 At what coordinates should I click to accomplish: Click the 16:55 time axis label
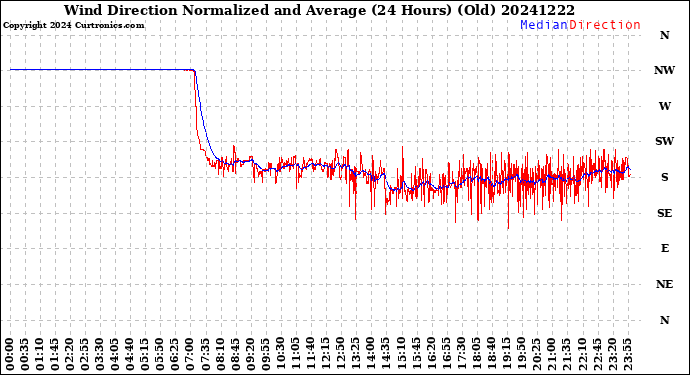click(x=446, y=354)
